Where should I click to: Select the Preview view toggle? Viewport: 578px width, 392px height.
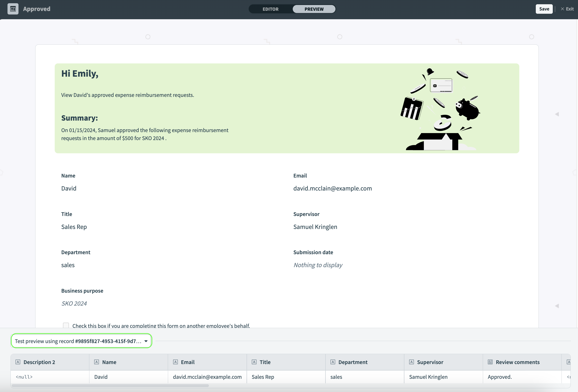click(314, 9)
